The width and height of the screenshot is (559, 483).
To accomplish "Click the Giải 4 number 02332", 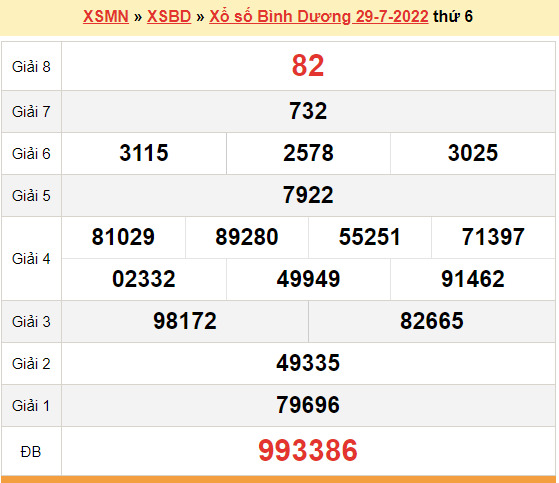I will coord(144,279).
